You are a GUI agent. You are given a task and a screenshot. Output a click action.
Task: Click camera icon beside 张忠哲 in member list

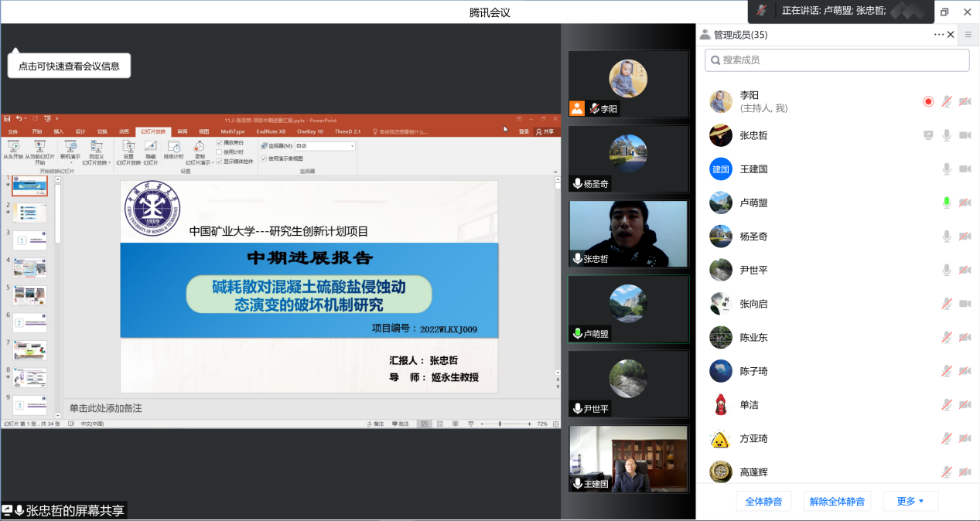click(x=965, y=135)
